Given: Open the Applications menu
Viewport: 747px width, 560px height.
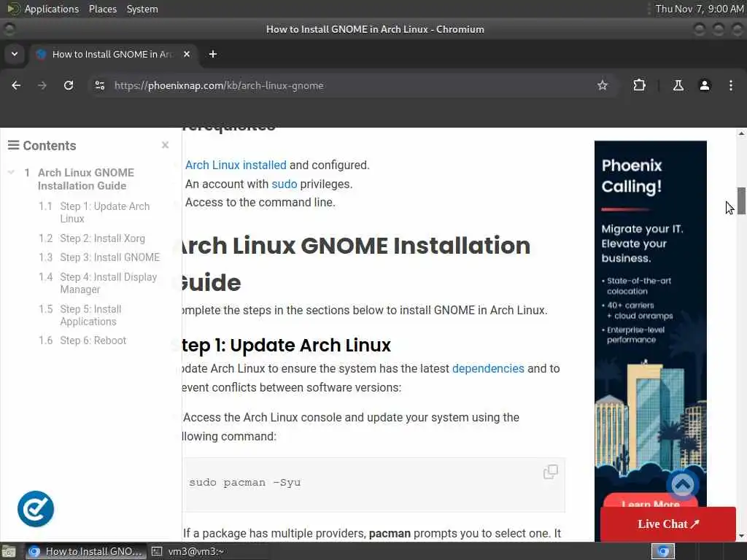Looking at the screenshot, I should (x=51, y=9).
